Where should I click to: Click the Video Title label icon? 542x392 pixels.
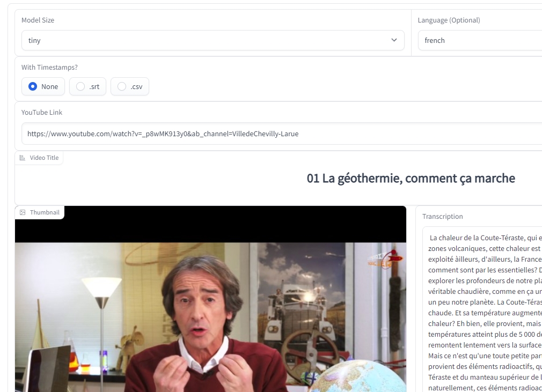tap(23, 158)
